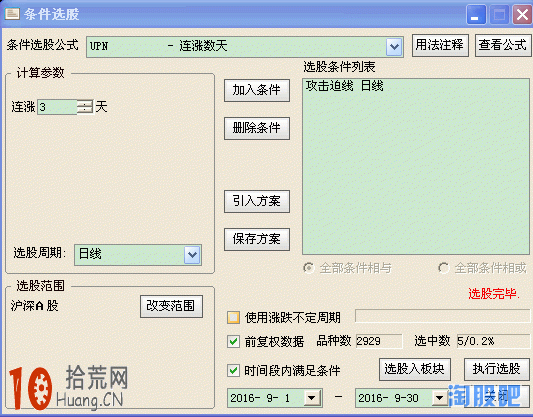Click the 保存方案 button
This screenshot has width=533, height=417.
(x=257, y=239)
